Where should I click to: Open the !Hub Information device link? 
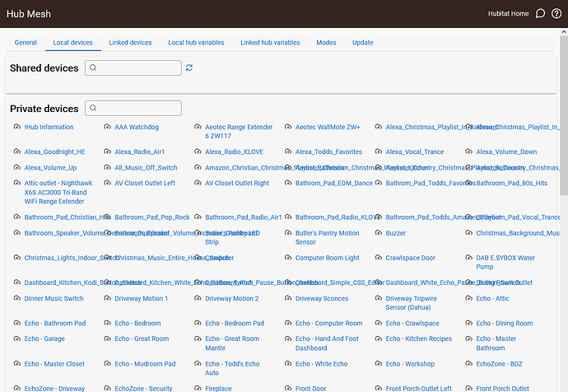[49, 127]
